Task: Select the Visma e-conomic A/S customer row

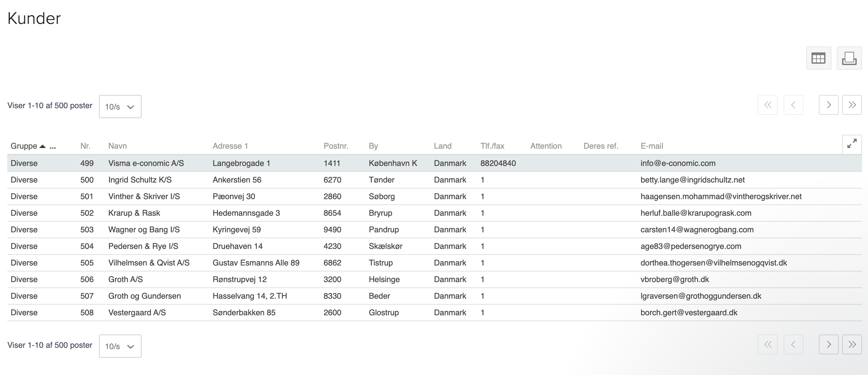Action: [146, 163]
